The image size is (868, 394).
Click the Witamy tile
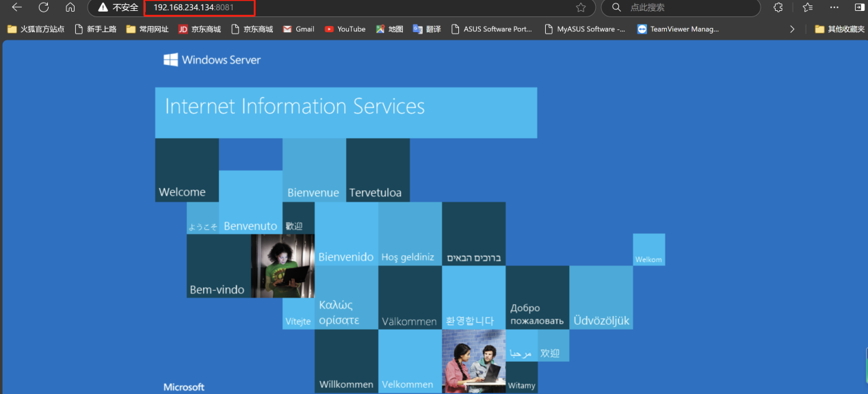pyautogui.click(x=521, y=378)
